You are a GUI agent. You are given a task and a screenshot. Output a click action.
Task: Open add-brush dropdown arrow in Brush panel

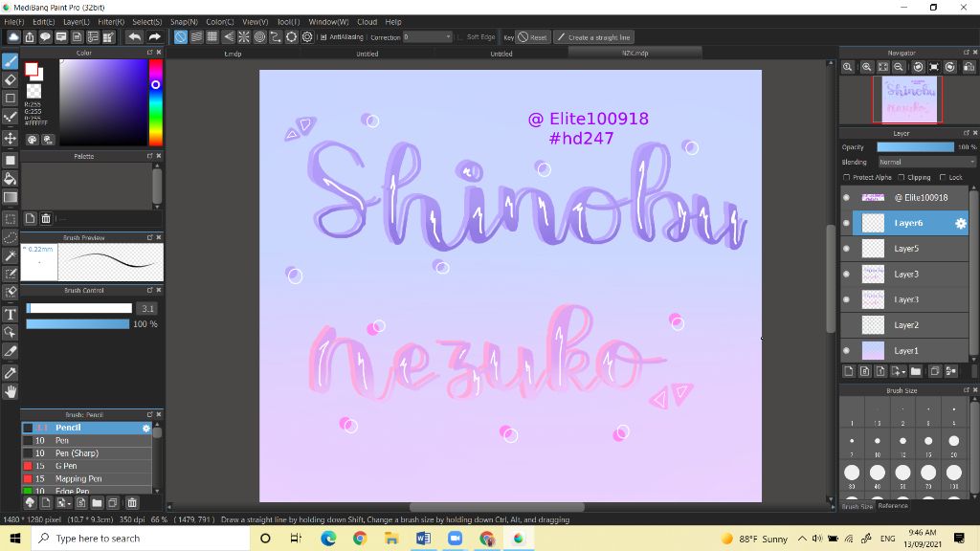click(x=68, y=503)
